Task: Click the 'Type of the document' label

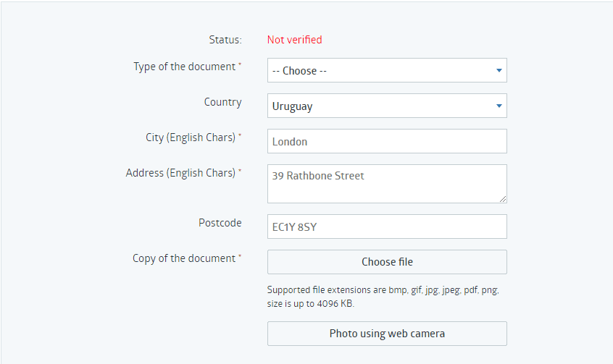Action: click(x=185, y=67)
